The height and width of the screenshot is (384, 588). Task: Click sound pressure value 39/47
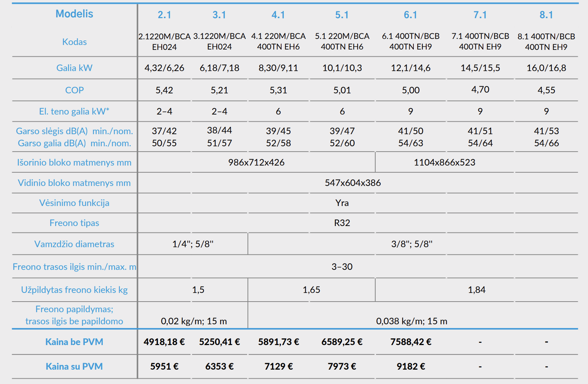[342, 131]
